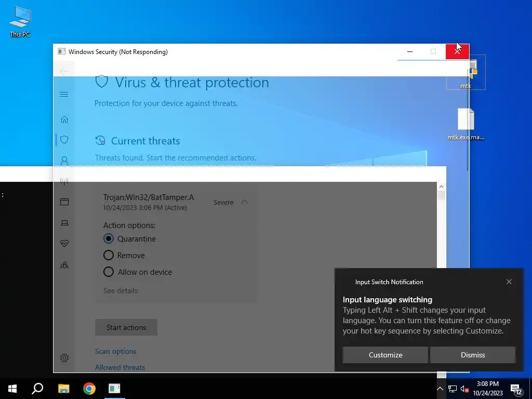Screen dimensions: 532x399
Task: Launch Google Chrome from the taskbar
Action: tap(89, 389)
